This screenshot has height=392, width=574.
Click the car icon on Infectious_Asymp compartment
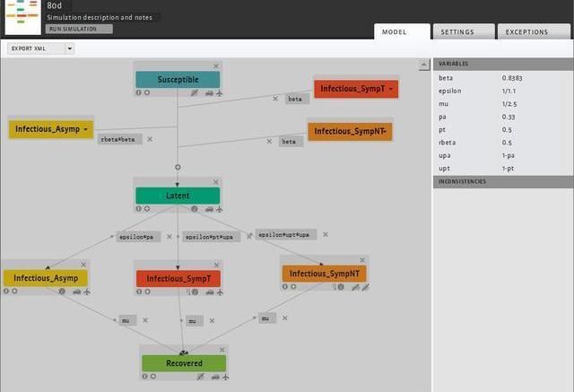pos(77,292)
